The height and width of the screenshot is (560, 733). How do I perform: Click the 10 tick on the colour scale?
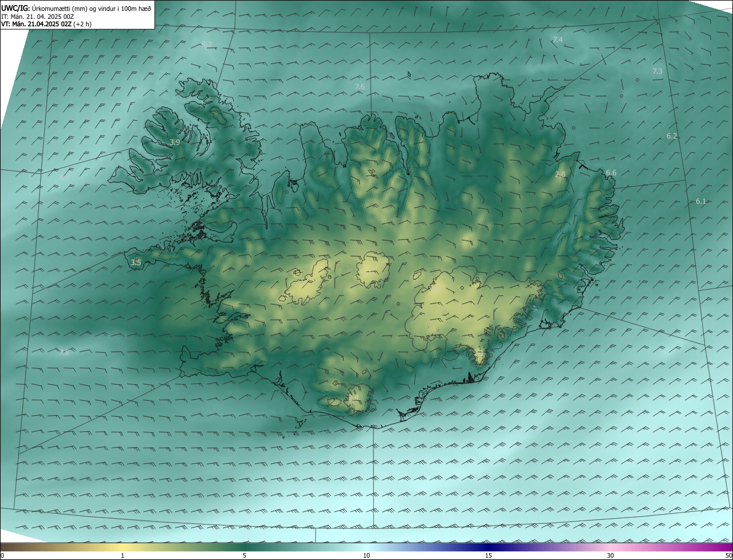[x=366, y=555]
